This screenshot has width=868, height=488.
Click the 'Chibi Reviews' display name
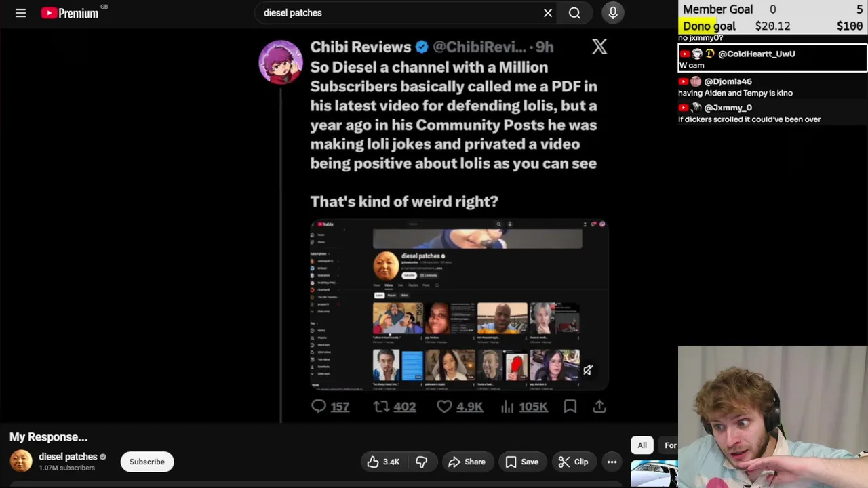tap(361, 47)
